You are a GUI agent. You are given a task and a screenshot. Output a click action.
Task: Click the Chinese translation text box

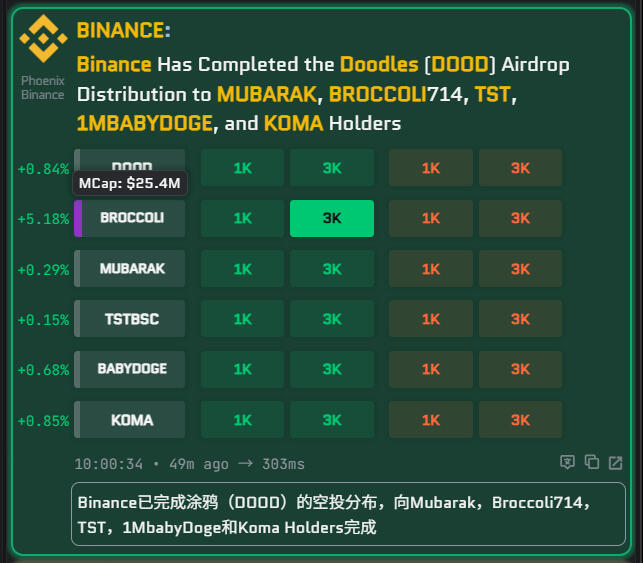click(x=348, y=514)
